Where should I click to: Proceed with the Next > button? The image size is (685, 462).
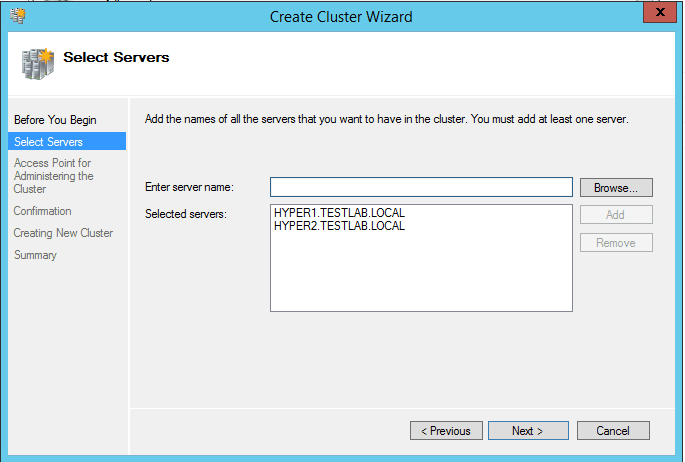528,431
